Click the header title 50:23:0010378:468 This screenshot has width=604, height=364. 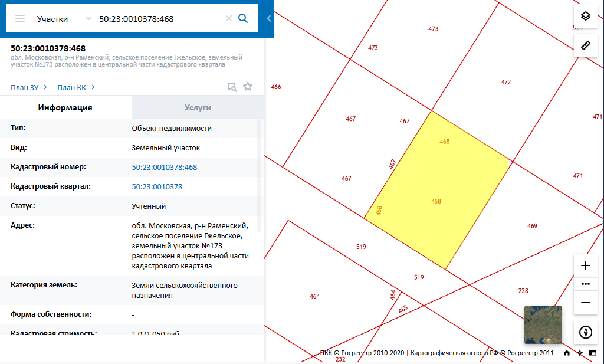pyautogui.click(x=48, y=48)
